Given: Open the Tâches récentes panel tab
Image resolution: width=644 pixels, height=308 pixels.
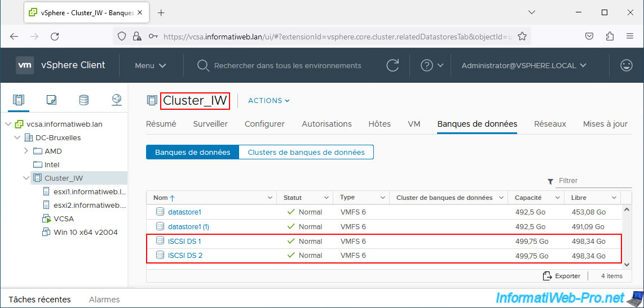Looking at the screenshot, I should point(40,300).
